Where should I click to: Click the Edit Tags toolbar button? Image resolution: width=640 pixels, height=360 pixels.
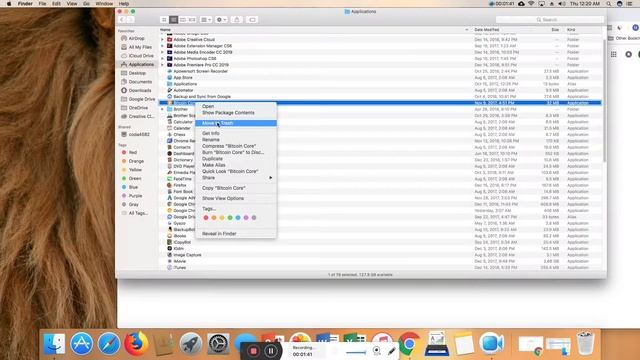(252, 20)
